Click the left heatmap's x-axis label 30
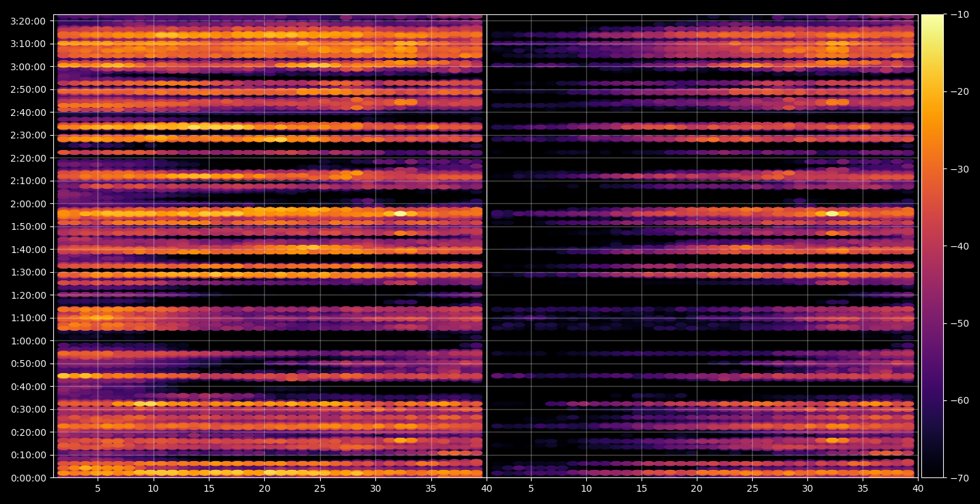The width and height of the screenshot is (980, 504). pos(375,489)
